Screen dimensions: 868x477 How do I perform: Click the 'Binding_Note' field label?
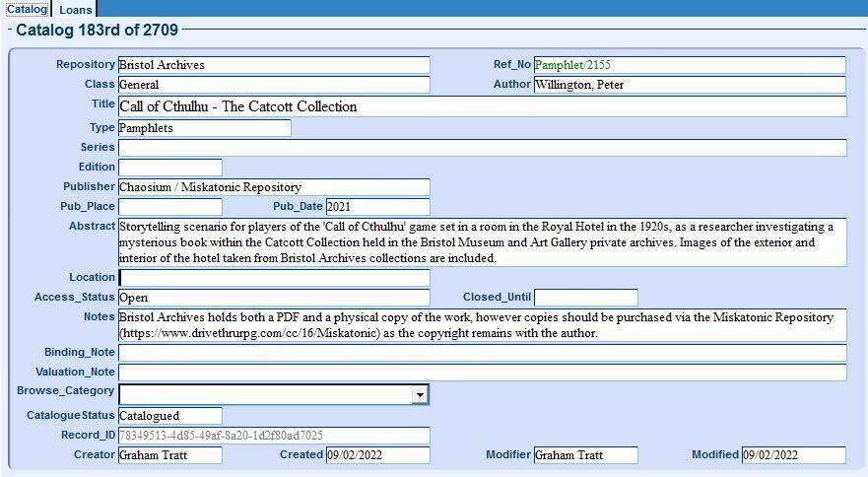80,353
